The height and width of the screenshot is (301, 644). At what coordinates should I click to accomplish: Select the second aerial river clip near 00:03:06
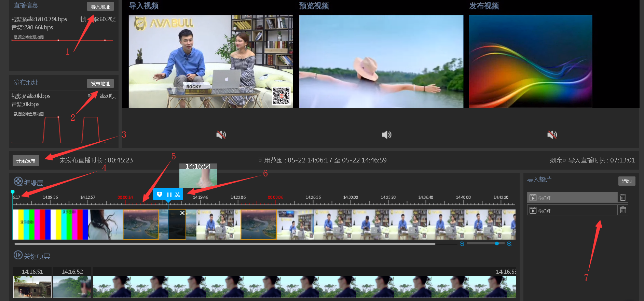point(259,224)
